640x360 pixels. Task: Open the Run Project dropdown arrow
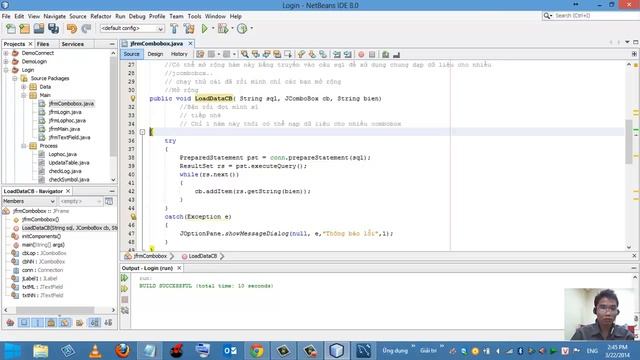pos(213,29)
